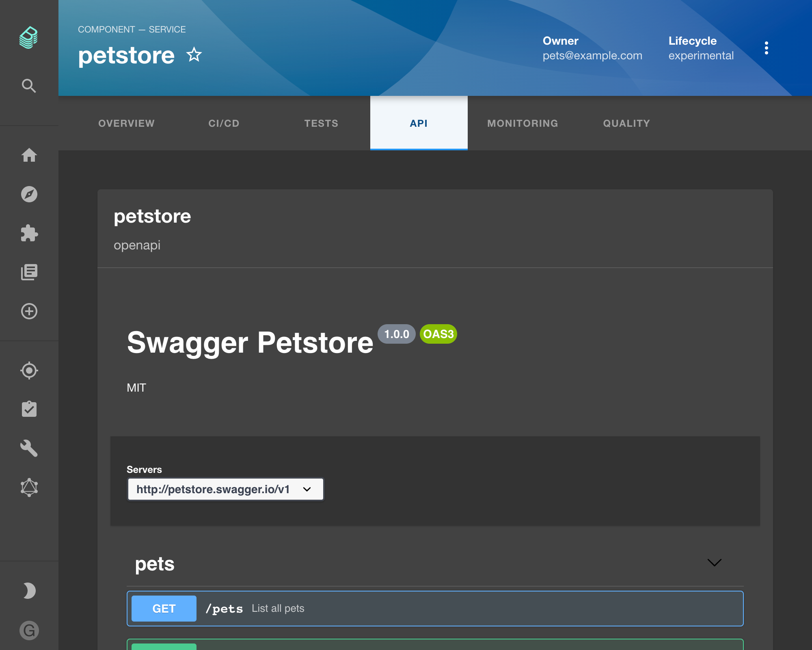This screenshot has width=812, height=650.
Task: Click the Backstage logo icon
Action: click(29, 37)
